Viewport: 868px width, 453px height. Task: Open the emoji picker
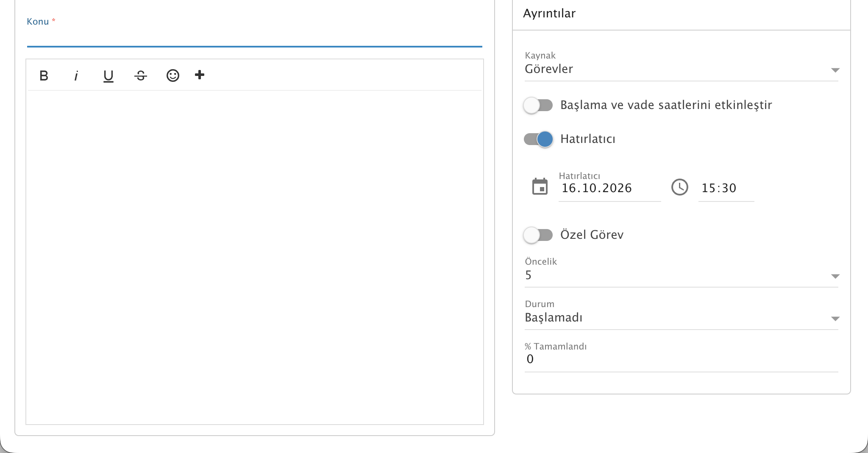click(x=173, y=75)
